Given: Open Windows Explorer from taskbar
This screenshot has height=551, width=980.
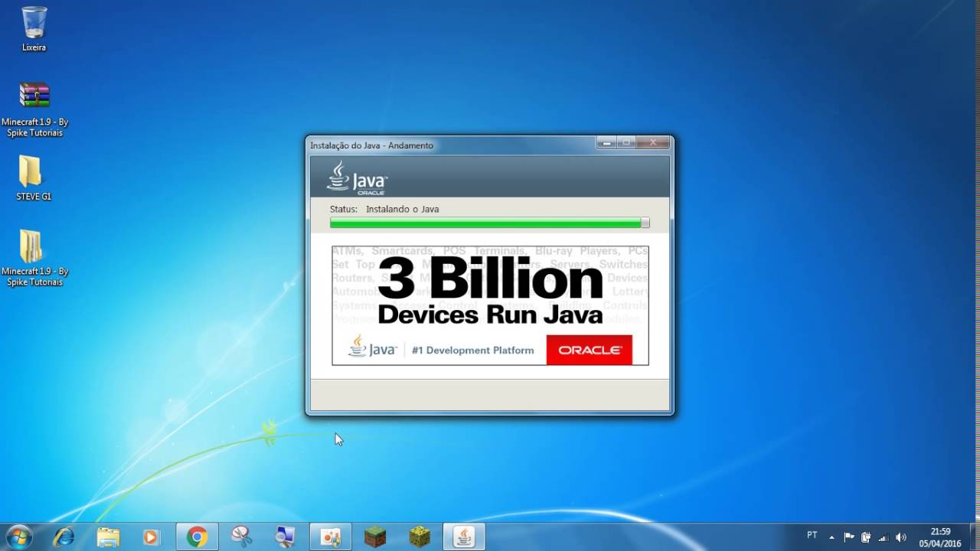Looking at the screenshot, I should pyautogui.click(x=108, y=537).
